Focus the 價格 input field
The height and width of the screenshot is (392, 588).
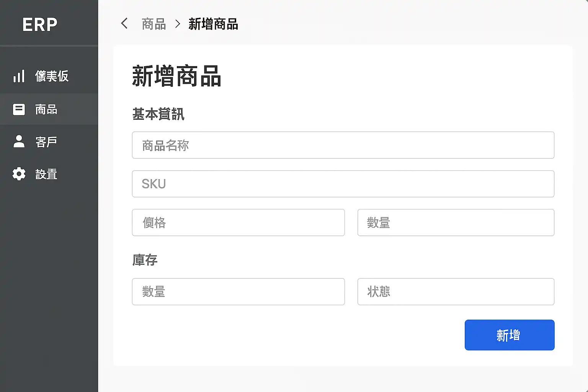(238, 222)
